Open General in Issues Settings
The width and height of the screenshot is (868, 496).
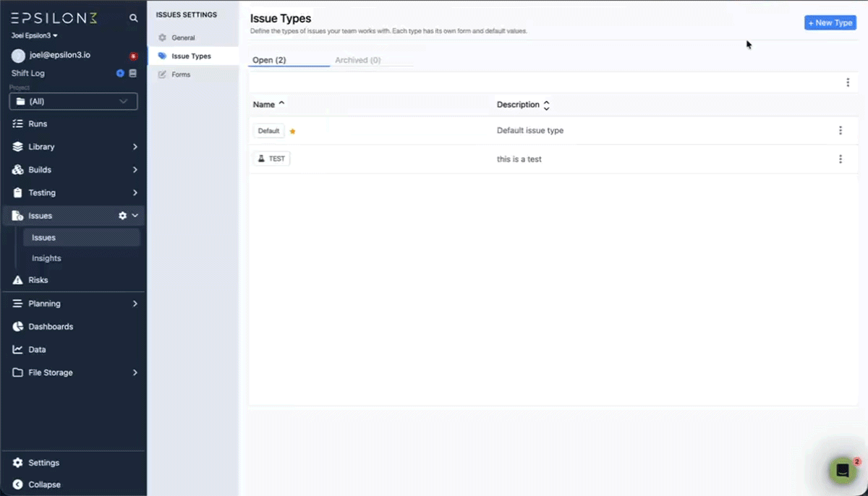point(193,38)
